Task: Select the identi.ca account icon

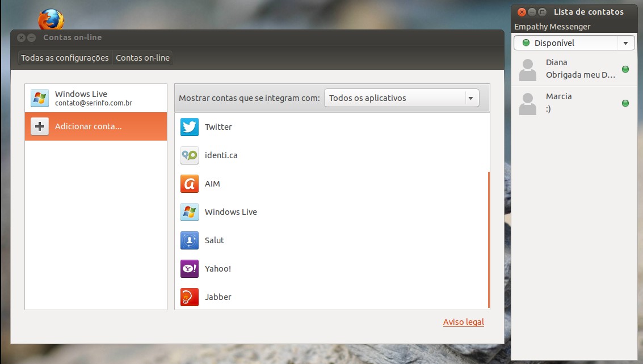Action: click(x=190, y=155)
